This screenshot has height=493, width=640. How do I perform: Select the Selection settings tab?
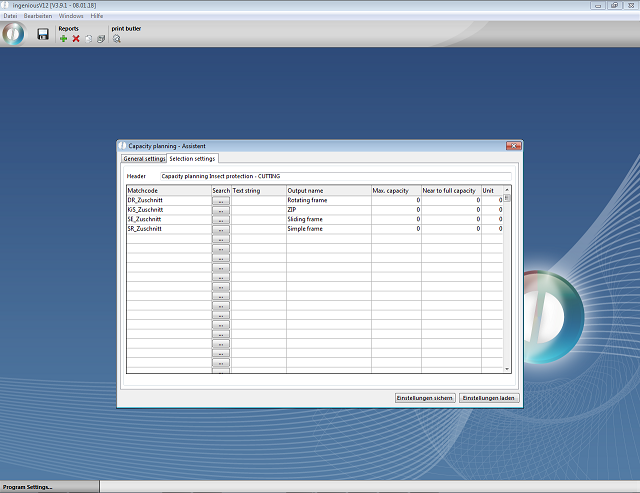pyautogui.click(x=192, y=158)
